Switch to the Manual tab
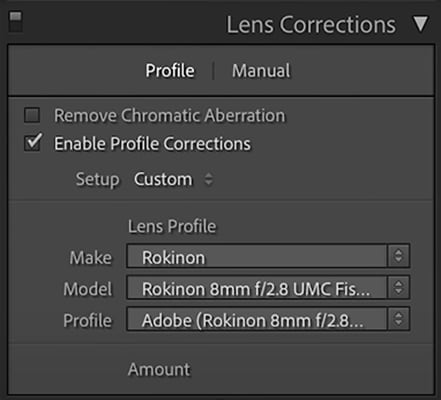This screenshot has width=441, height=400. (261, 71)
